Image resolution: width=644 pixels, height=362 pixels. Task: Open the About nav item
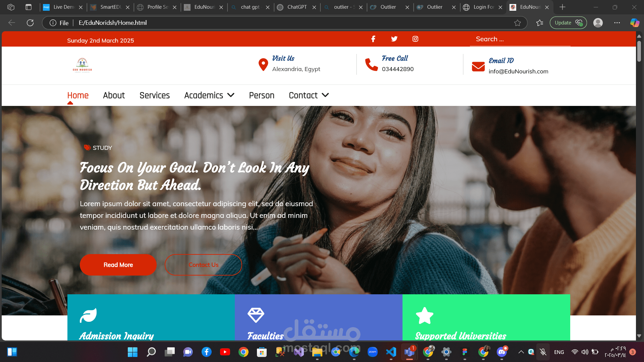pos(114,96)
